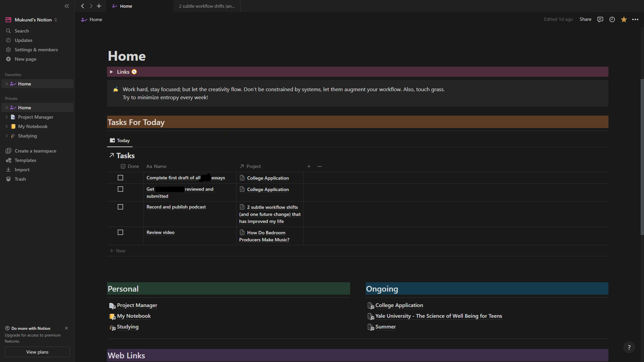Check Complete first draft essays task
This screenshot has height=362, width=644.
(120, 178)
